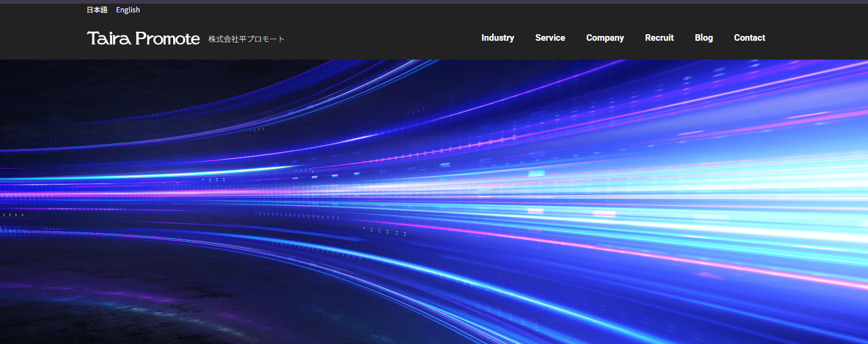Click the hero light-trails banner image
Image resolution: width=868 pixels, height=344 pixels.
[434, 202]
